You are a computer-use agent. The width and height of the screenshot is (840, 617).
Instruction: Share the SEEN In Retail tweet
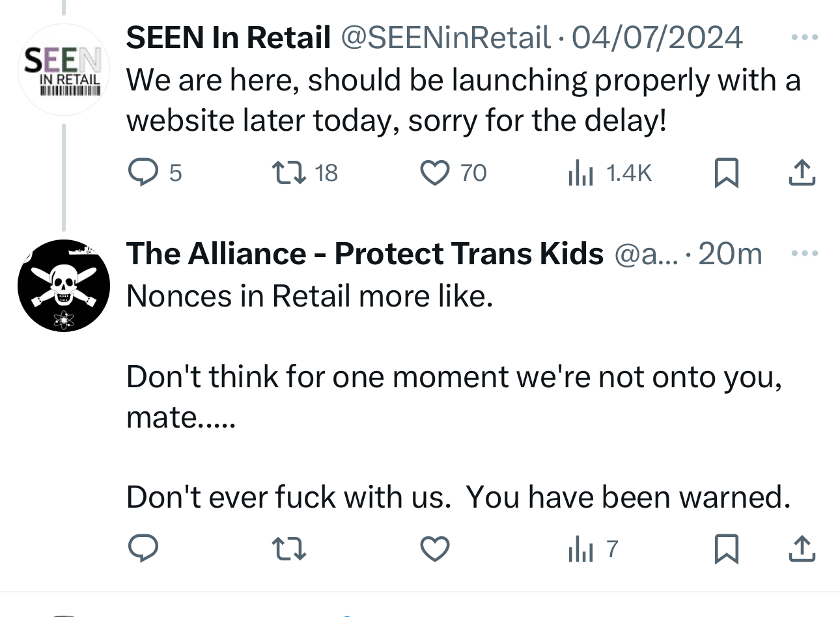802,173
